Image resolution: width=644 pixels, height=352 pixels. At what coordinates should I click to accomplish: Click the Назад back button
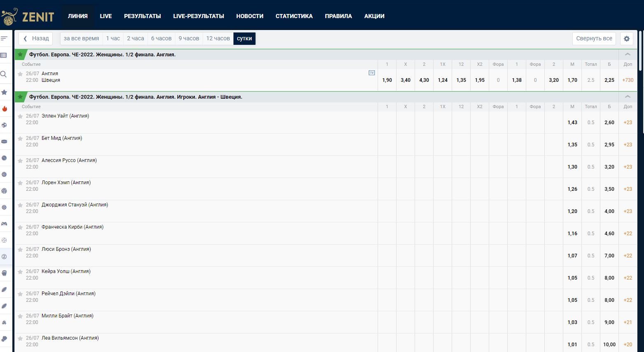click(36, 39)
